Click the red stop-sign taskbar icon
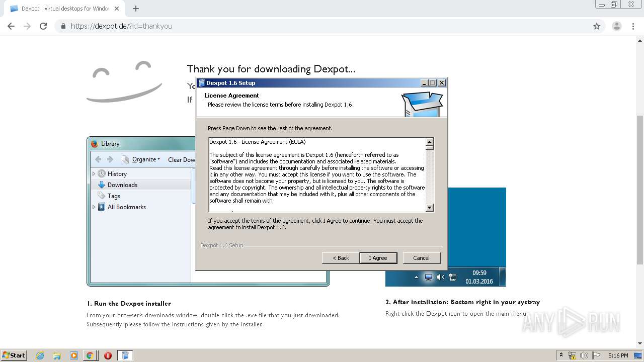The width and height of the screenshot is (644, 362). coord(108,355)
